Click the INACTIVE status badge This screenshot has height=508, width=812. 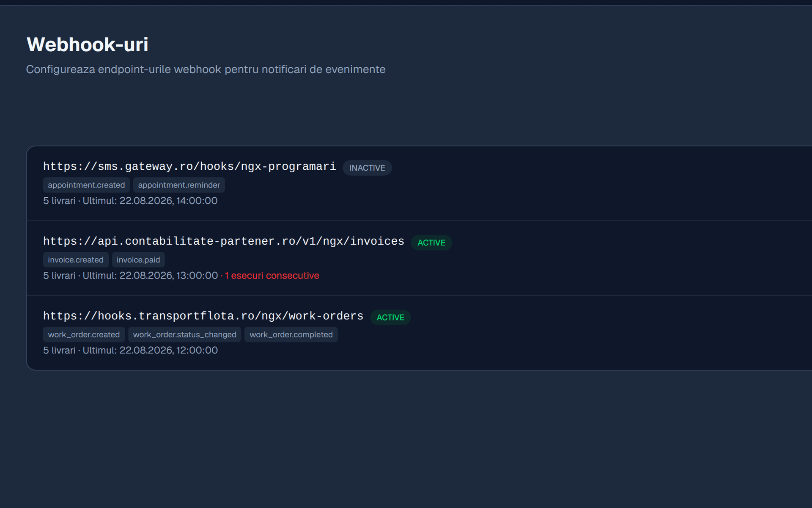[x=367, y=168]
